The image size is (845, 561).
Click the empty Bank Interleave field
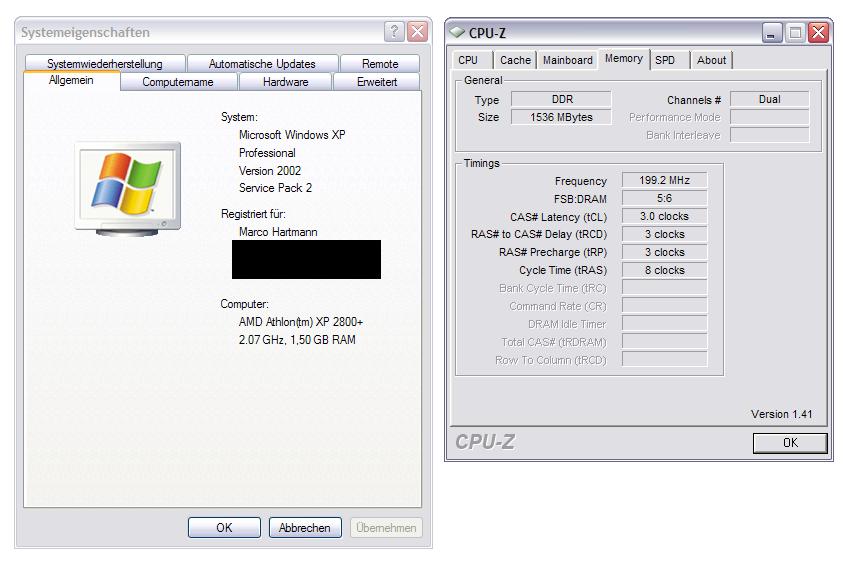pos(770,135)
